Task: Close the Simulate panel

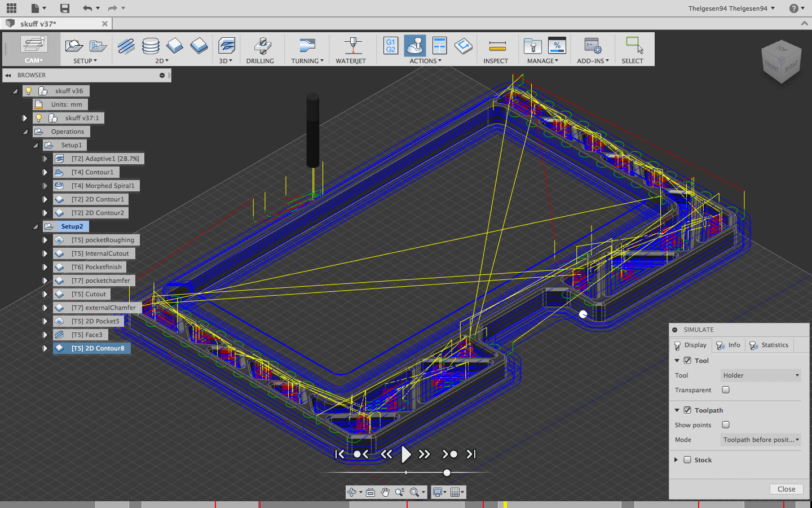Action: [x=786, y=489]
